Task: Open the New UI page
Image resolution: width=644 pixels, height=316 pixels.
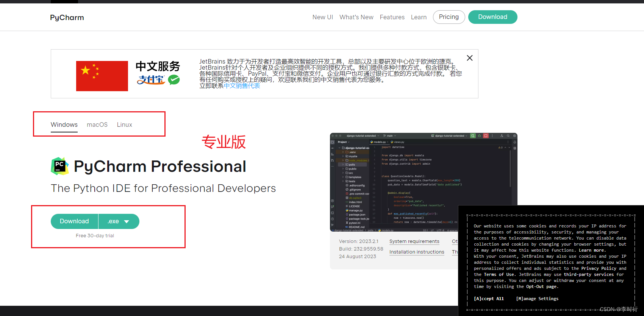Action: pos(323,17)
